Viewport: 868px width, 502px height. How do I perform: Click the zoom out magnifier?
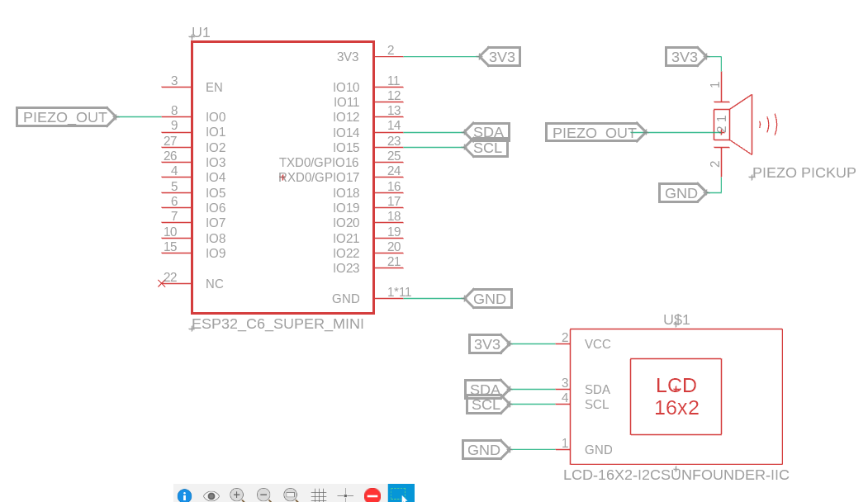pos(264,495)
